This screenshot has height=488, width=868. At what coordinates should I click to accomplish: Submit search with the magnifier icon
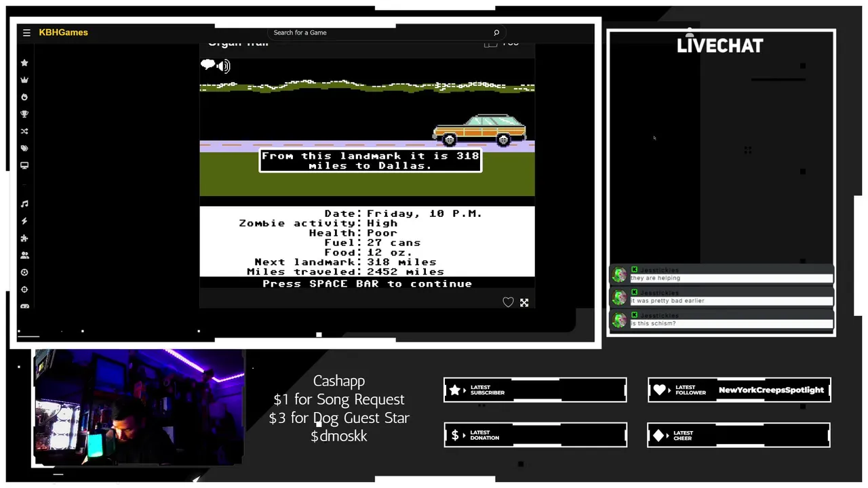(x=496, y=33)
